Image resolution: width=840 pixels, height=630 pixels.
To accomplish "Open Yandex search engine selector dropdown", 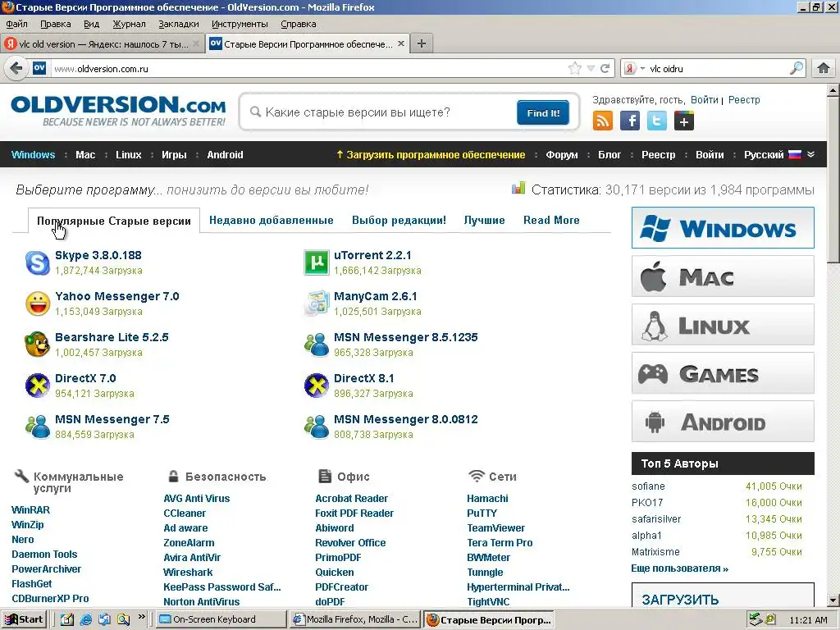I will 633,69.
